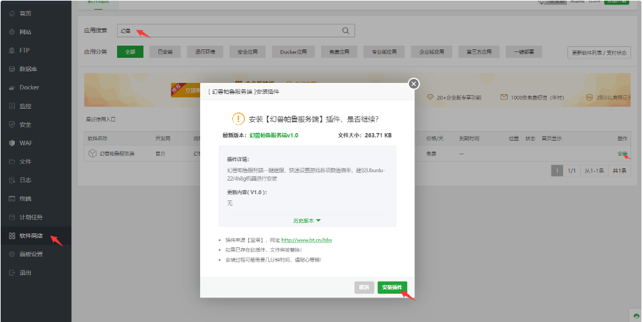This screenshot has height=322, width=644.
Task: Select the 全部 category tab
Action: click(130, 51)
